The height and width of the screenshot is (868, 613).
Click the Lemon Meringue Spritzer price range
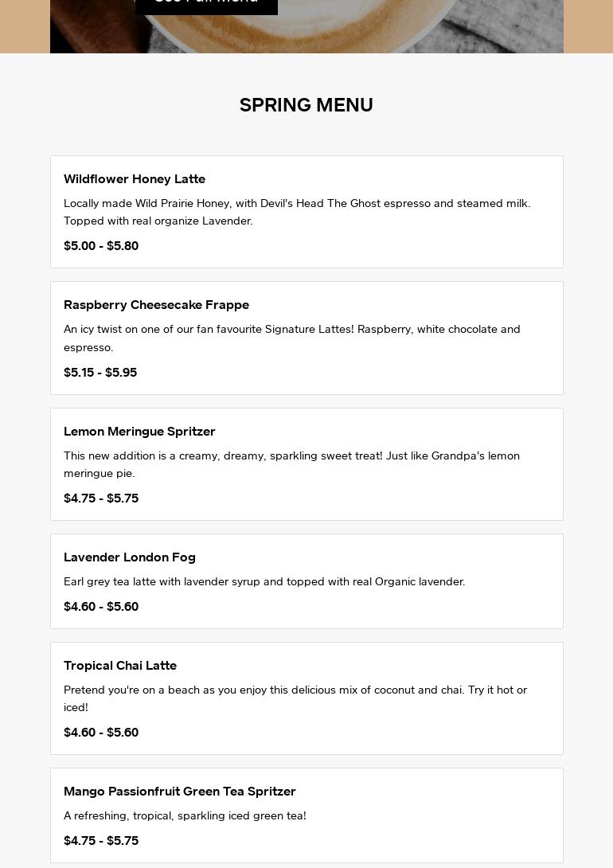coord(101,499)
